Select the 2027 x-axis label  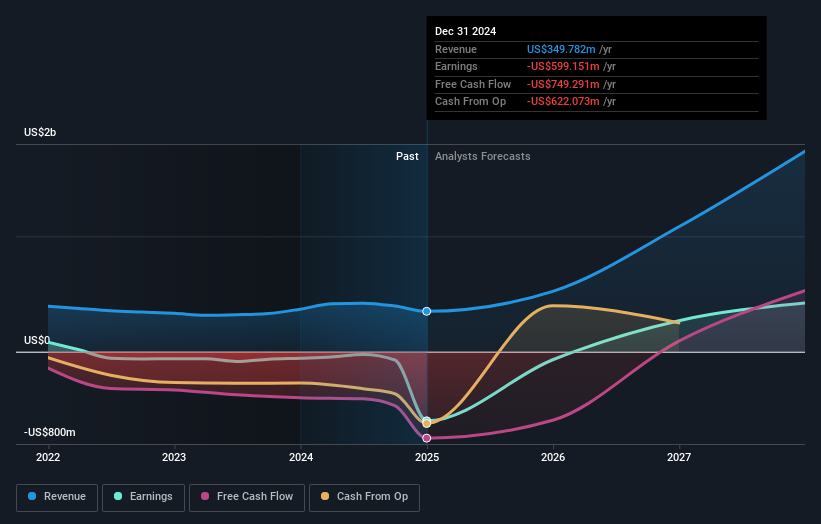coord(679,458)
